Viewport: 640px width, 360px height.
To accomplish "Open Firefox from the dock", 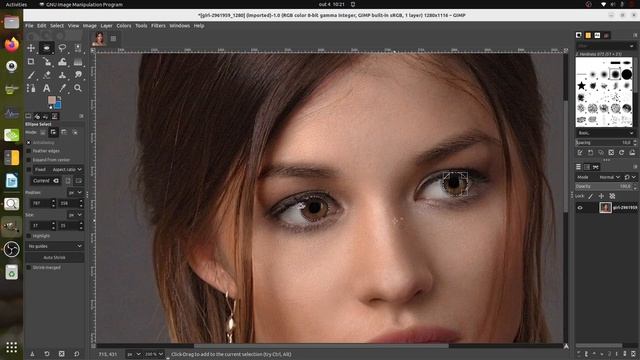I will pos(11,44).
